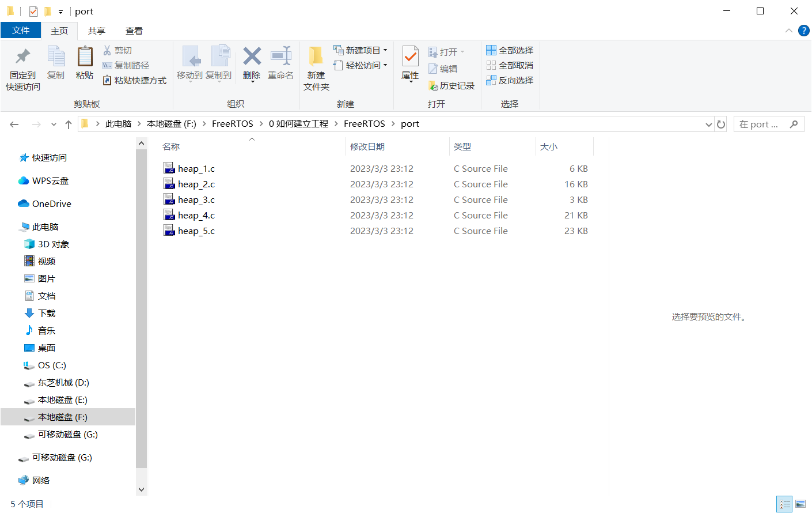Open the Open (打开) dropdown in ribbon
Screen dimensions: 812x513
click(x=446, y=52)
